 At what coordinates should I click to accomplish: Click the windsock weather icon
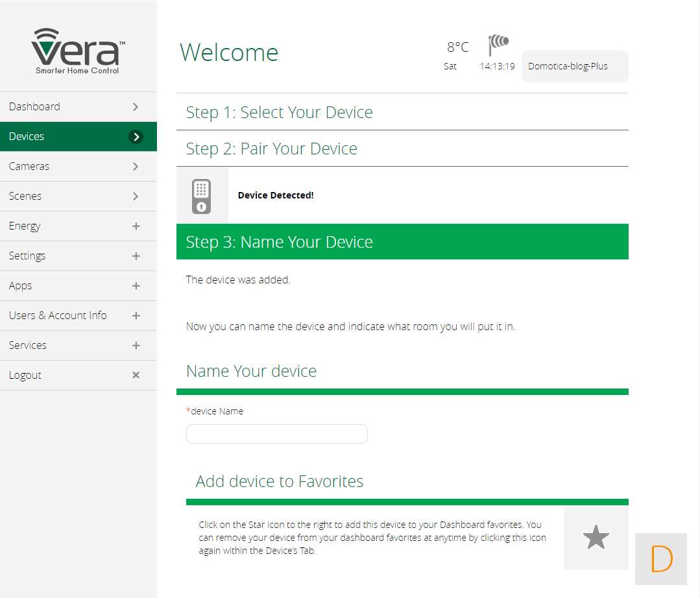point(498,45)
